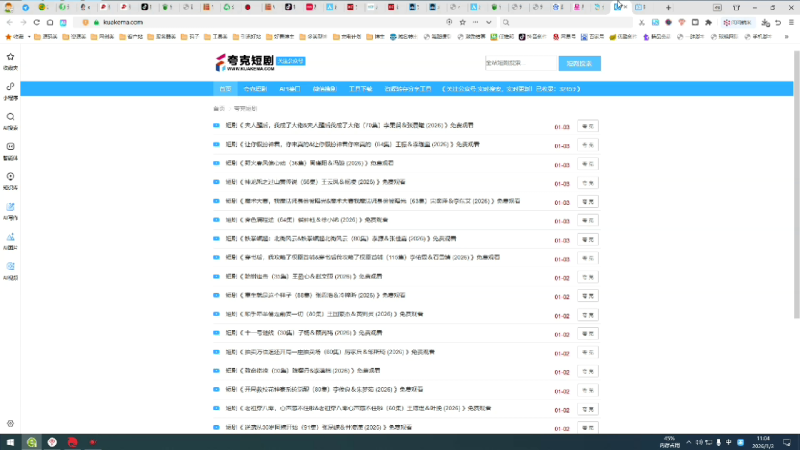Go forward with the browser forward arrow
This screenshot has height=450, width=800.
point(23,22)
